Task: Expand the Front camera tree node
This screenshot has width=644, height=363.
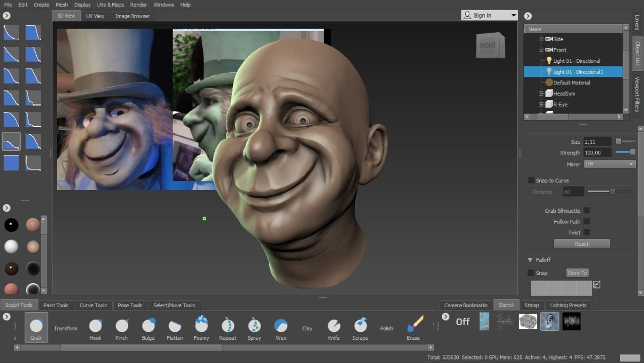Action: (x=541, y=50)
